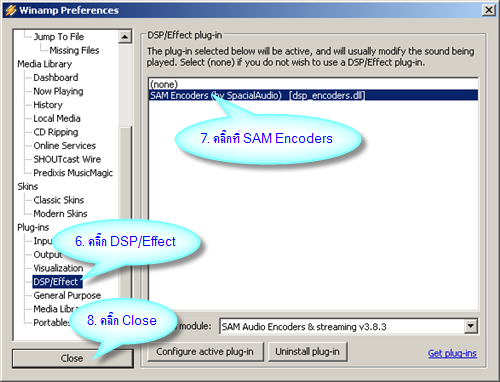Select Skins category in tree

[27, 186]
